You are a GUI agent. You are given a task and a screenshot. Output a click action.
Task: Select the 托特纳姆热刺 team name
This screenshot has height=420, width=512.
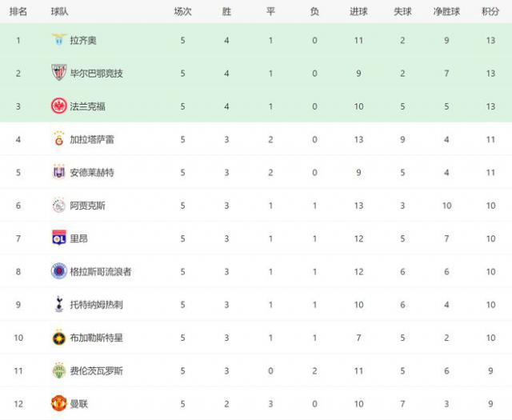pyautogui.click(x=97, y=305)
